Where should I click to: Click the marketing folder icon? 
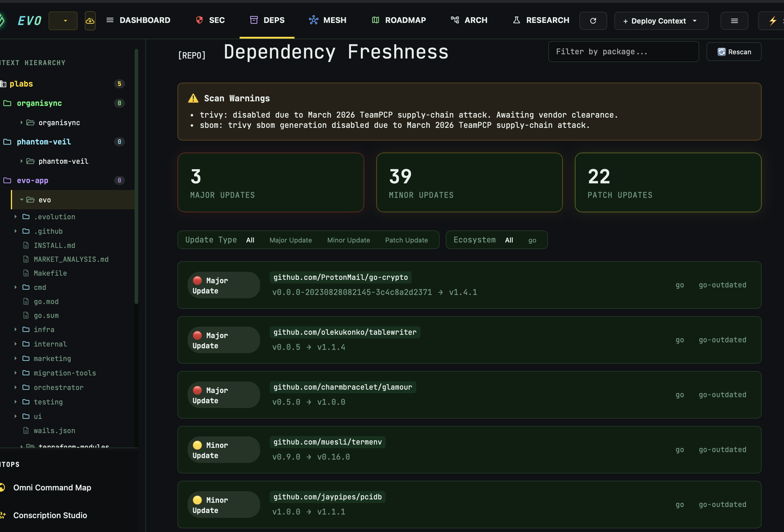26,358
